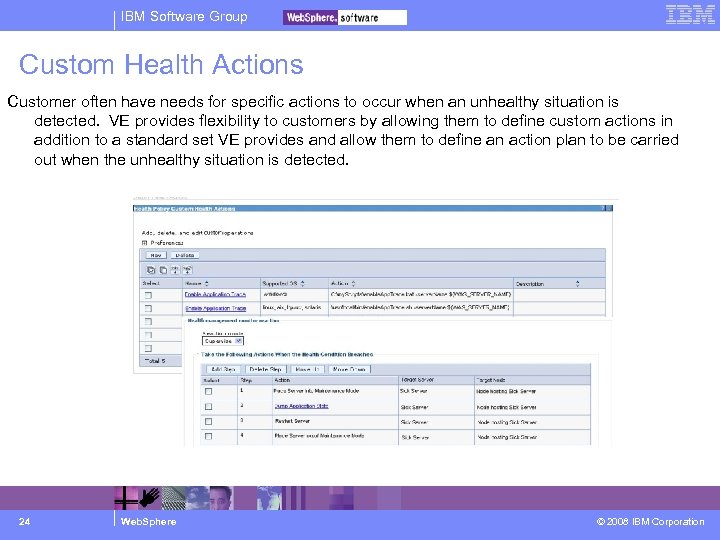Select step 4 Move Server out of Maintenance checkbox
This screenshot has height=540, width=720.
tap(208, 436)
